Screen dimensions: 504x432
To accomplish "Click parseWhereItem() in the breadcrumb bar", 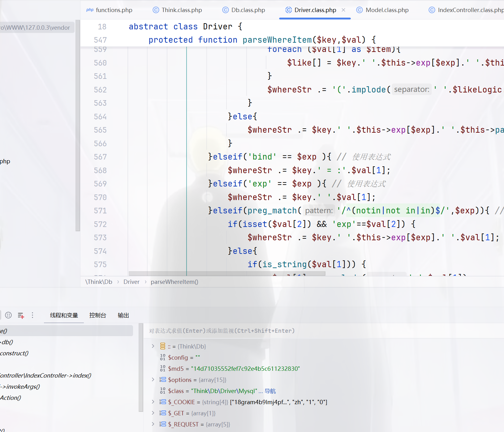I will (x=174, y=282).
